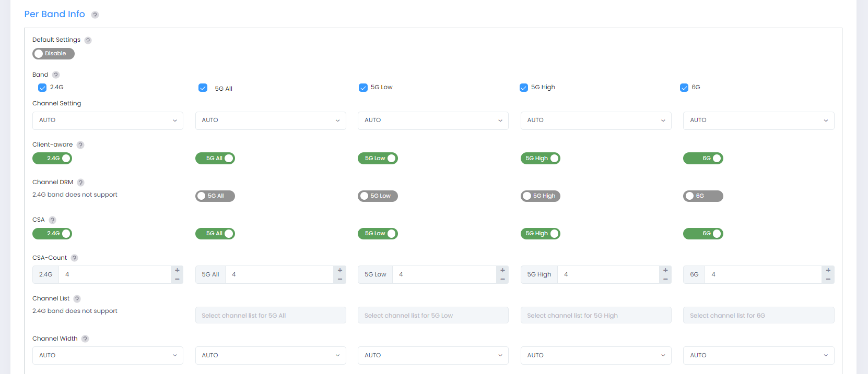Click the CSA help question mark
This screenshot has height=374, width=868.
point(52,220)
